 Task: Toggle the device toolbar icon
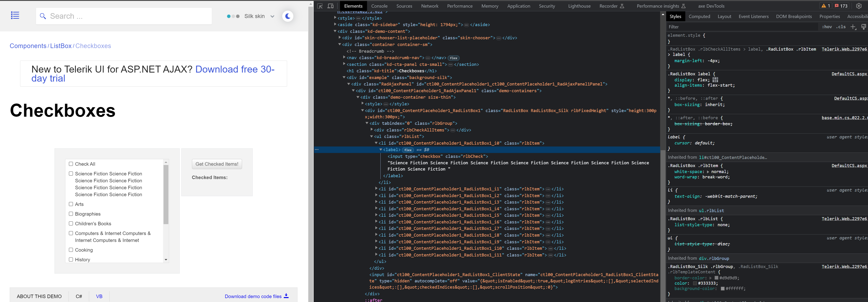tap(331, 6)
